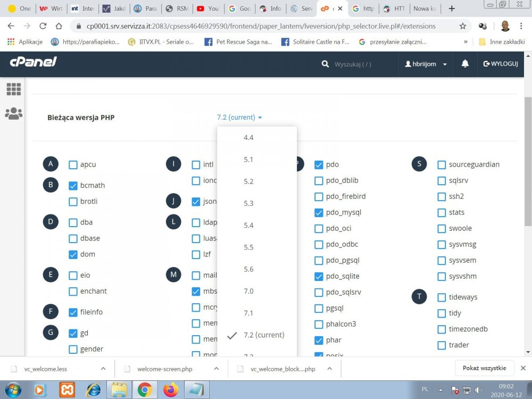Uncheck the phar extension
This screenshot has width=532, height=399.
(x=319, y=340)
